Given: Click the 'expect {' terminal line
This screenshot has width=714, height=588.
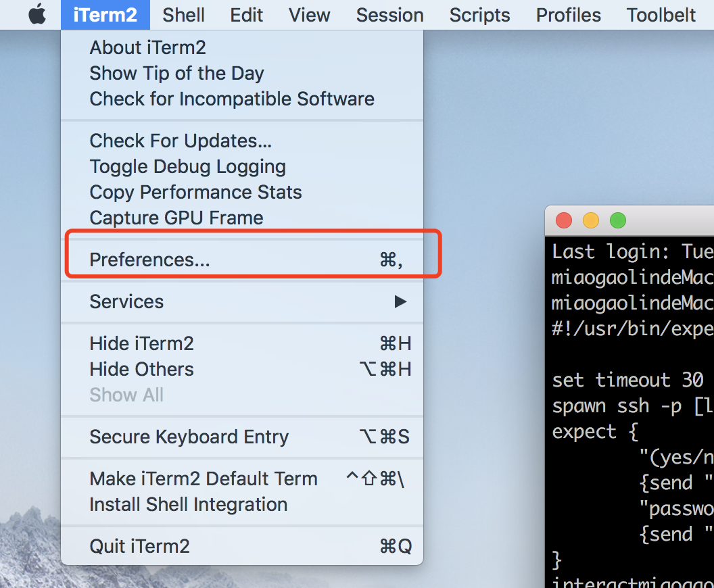Looking at the screenshot, I should point(595,431).
